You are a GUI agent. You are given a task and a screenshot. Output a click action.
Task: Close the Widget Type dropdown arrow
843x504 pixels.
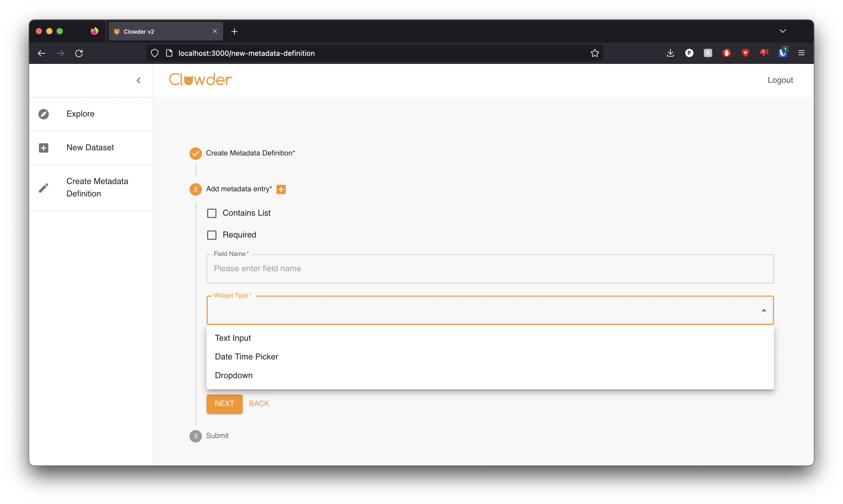click(764, 310)
